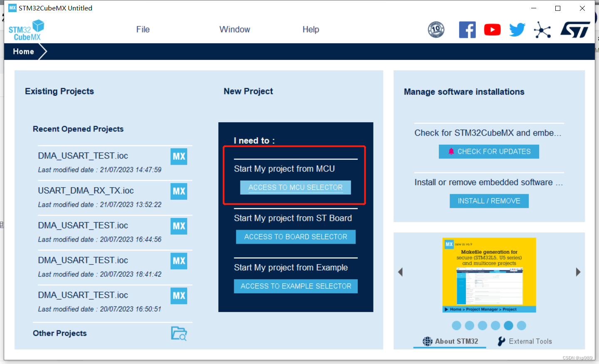Click INSTALL / REMOVE button
The width and height of the screenshot is (599, 364).
click(489, 201)
